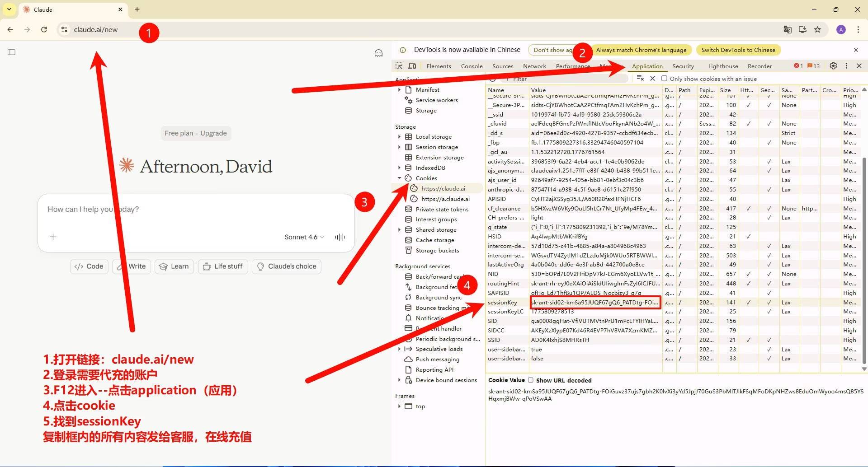Screen dimensions: 868x467
Task: Open the site information icon in address bar
Action: tap(64, 29)
